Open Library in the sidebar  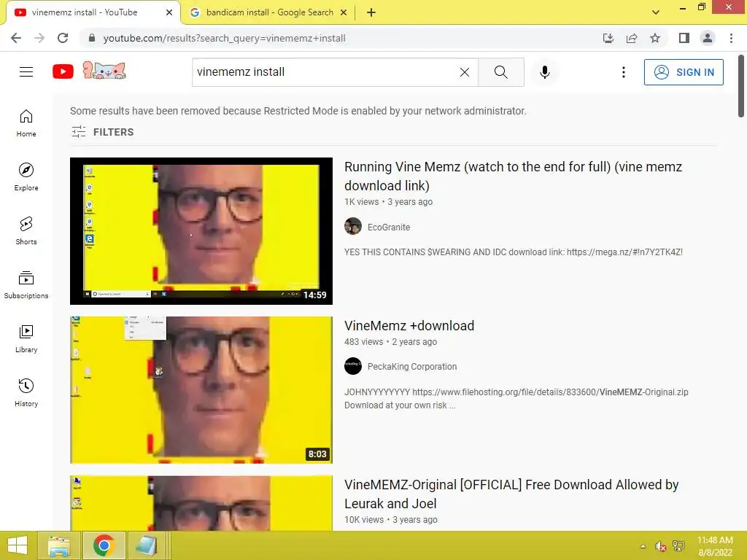coord(26,338)
